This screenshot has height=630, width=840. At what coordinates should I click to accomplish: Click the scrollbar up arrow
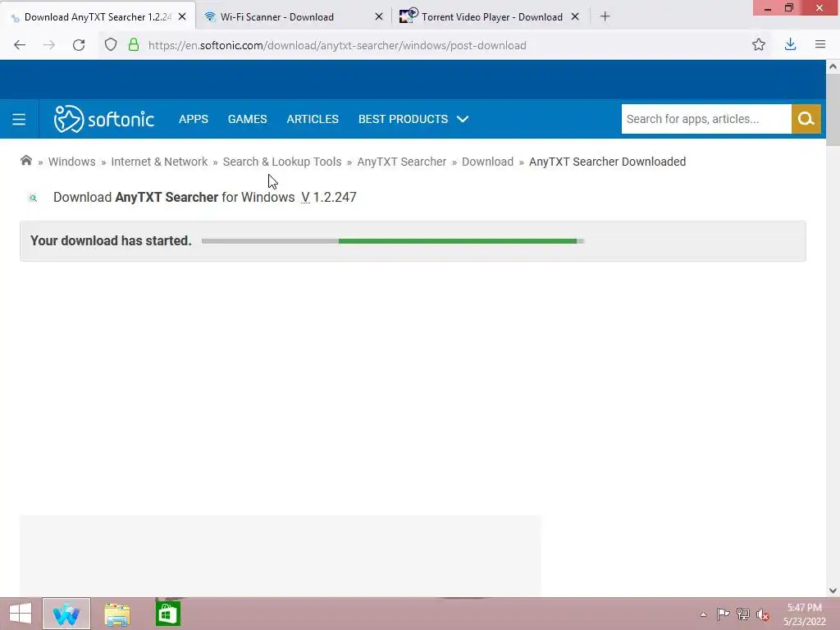833,66
